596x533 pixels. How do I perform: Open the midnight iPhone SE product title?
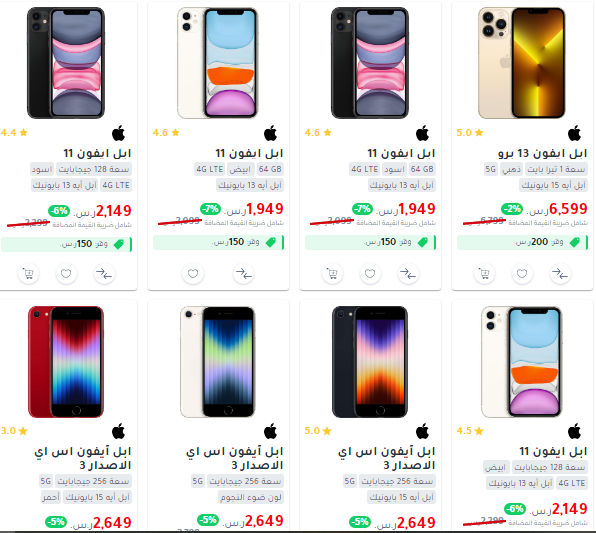pos(387,458)
